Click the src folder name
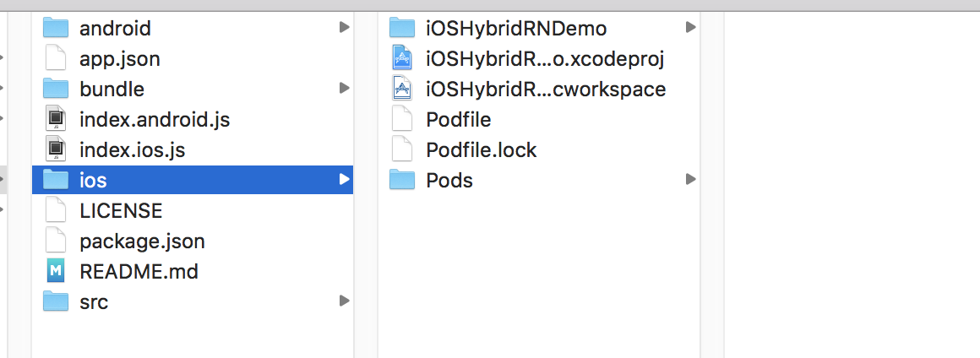 pyautogui.click(x=94, y=301)
